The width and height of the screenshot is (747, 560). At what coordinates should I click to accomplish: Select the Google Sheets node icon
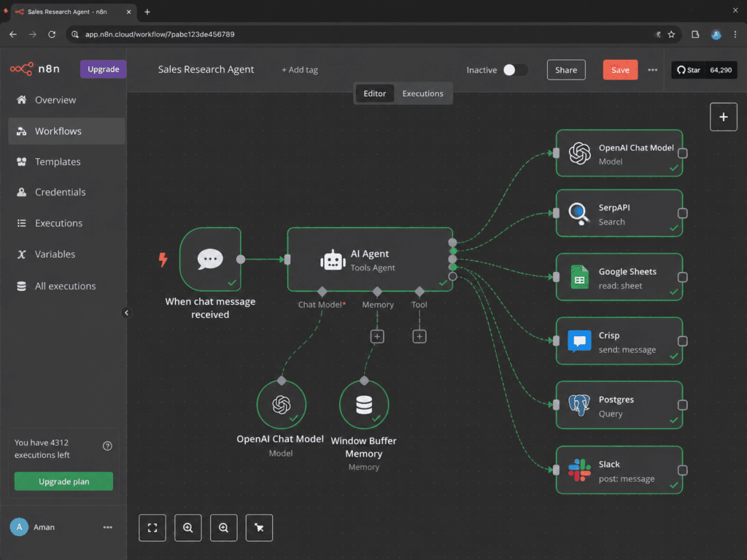579,277
